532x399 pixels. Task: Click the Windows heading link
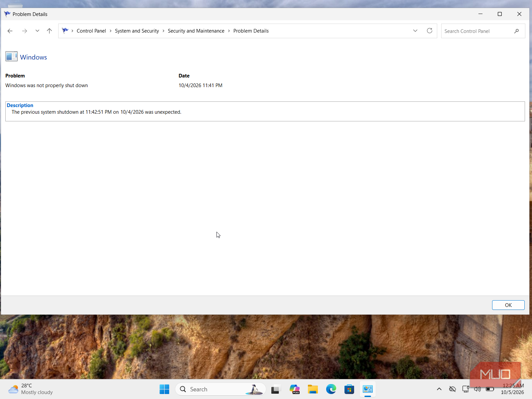[33, 57]
